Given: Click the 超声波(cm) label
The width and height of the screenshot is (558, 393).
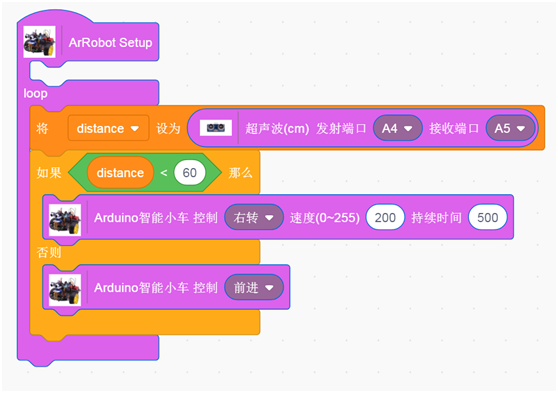Looking at the screenshot, I should [x=277, y=129].
